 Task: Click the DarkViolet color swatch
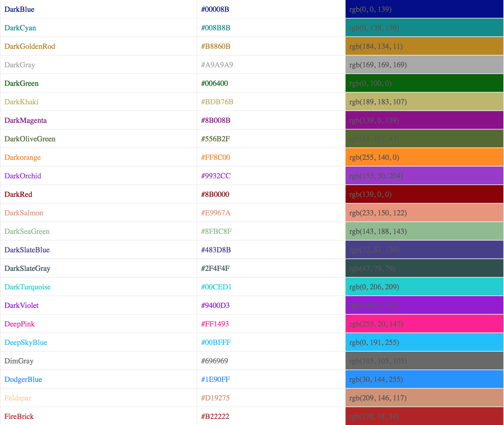pyautogui.click(x=424, y=305)
